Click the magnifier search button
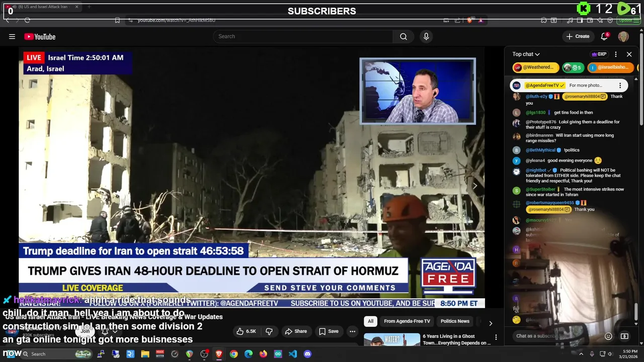Image resolution: width=644 pixels, height=362 pixels. point(404,36)
